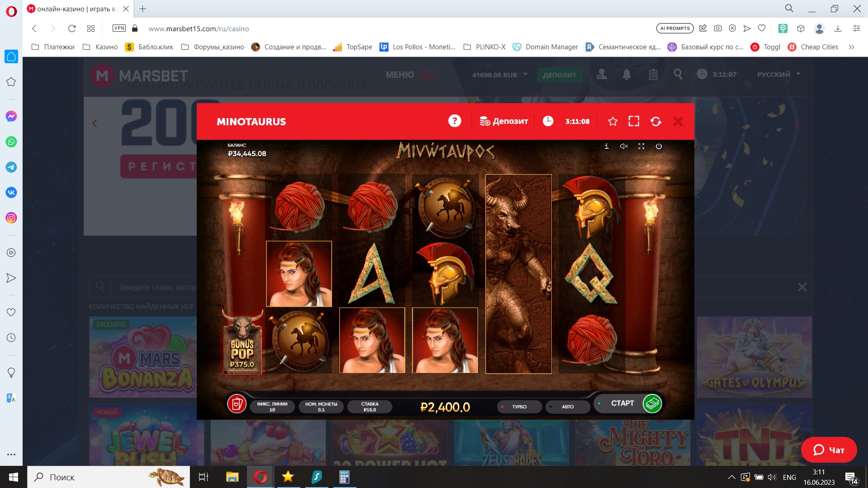The height and width of the screenshot is (488, 868).
Task: Open a new browser tab with plus
Action: point(142,9)
